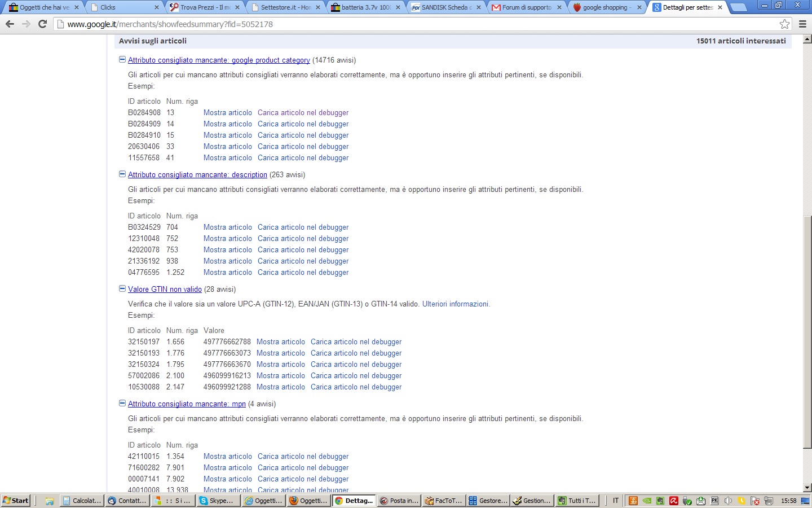The image size is (812, 508).
Task: Switch to the 'Posta in...' taskbar item
Action: pos(399,501)
